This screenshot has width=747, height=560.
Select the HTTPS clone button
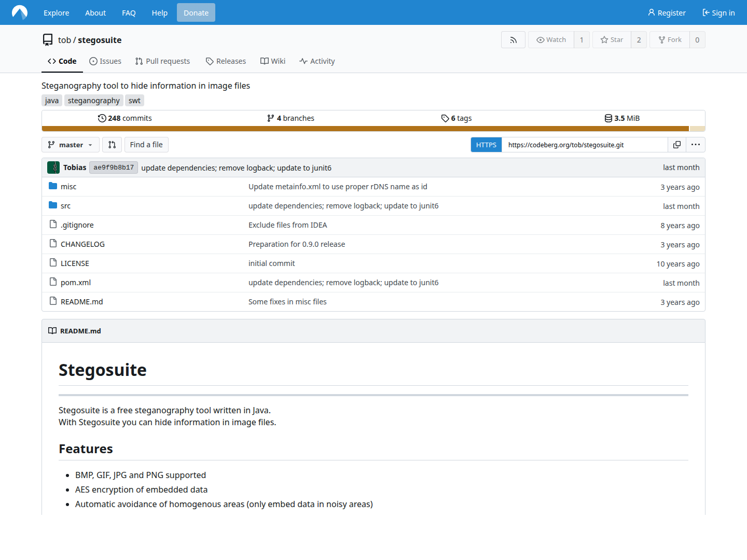pos(486,145)
